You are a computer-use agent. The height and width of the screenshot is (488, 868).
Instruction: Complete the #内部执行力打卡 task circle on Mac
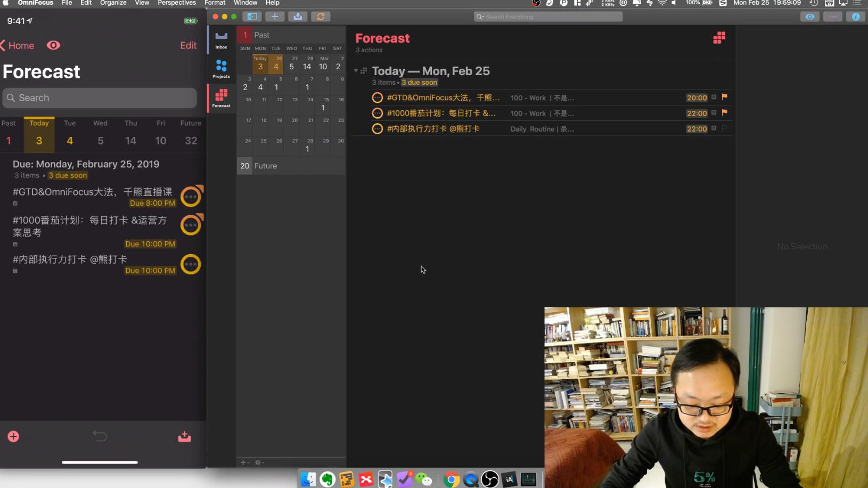click(x=377, y=128)
